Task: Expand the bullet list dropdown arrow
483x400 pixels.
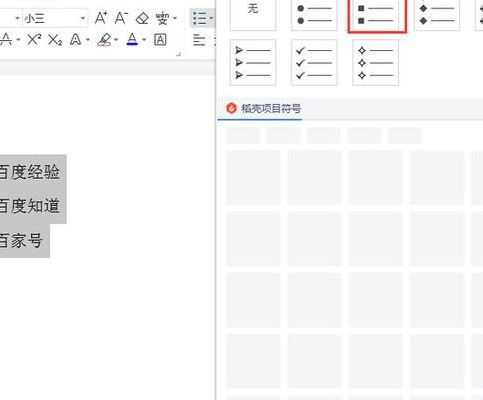Action: [211, 18]
